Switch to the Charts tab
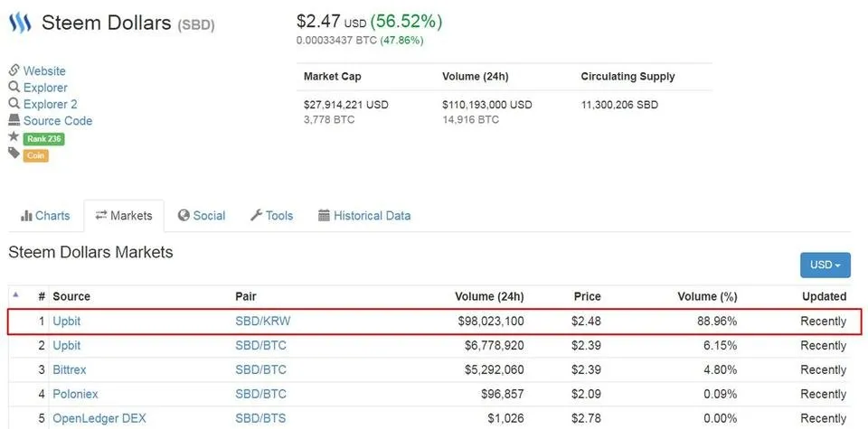The height and width of the screenshot is (429, 868). (45, 216)
